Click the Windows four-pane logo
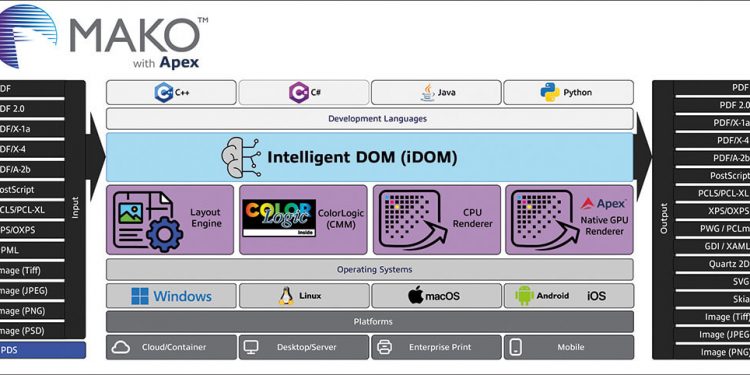 [140, 296]
